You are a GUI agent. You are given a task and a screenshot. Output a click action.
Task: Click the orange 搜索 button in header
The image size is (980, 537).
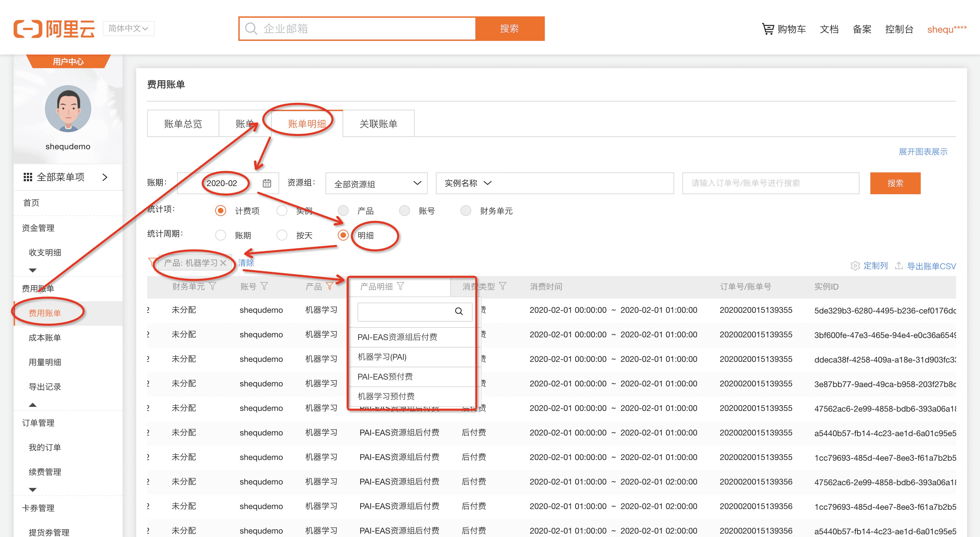click(510, 29)
